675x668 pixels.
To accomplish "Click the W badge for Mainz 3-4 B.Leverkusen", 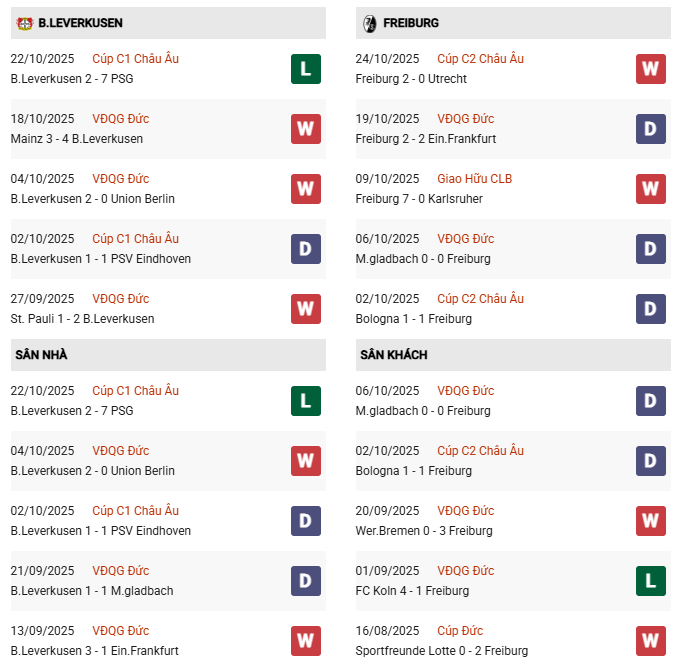I will [x=306, y=129].
